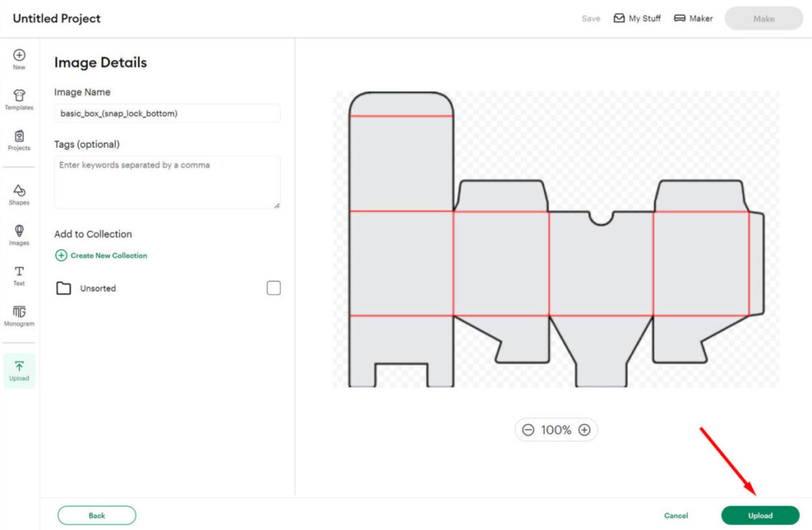
Task: Open the Images library icon
Action: 19,234
